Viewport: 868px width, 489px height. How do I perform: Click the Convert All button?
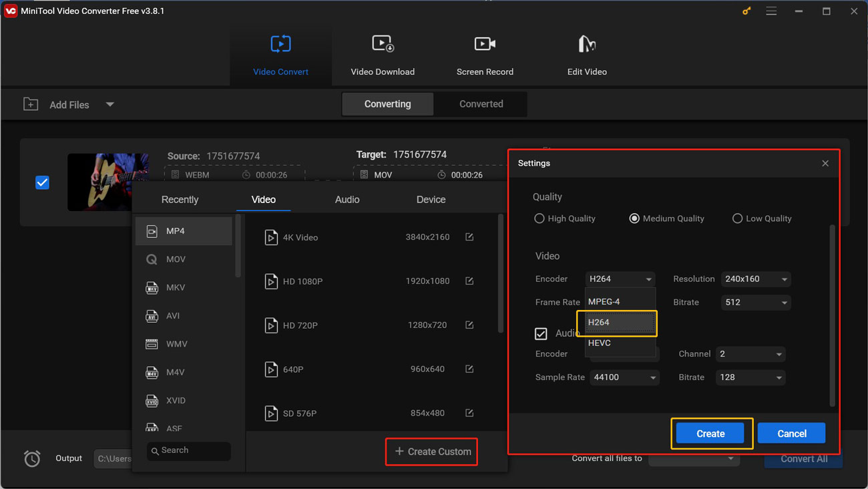click(x=804, y=459)
